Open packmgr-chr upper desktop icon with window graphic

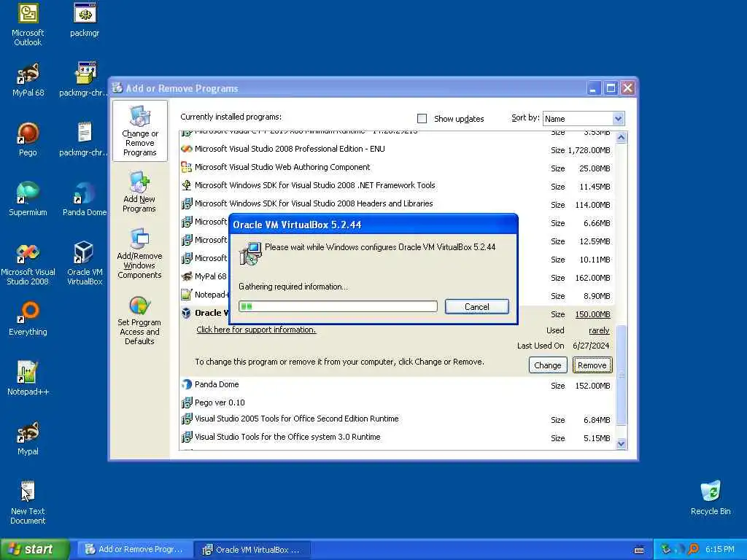[x=85, y=80]
